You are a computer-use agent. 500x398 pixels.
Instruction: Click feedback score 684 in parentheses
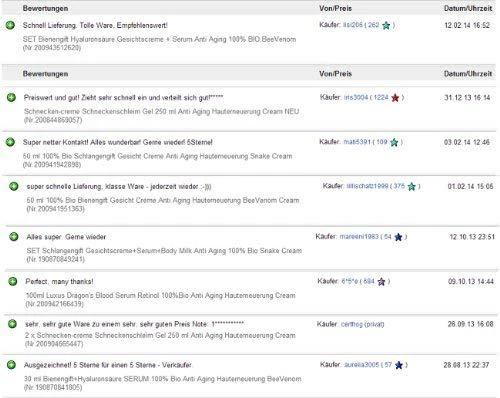click(369, 281)
